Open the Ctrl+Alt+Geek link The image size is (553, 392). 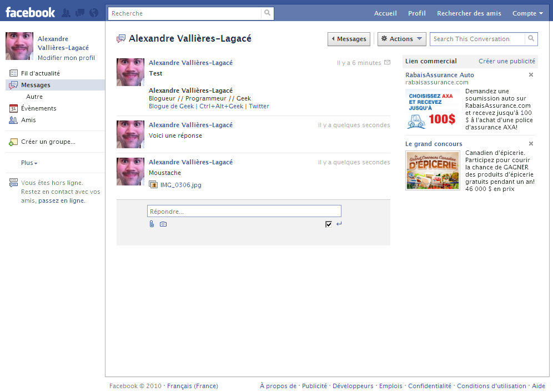coord(221,106)
